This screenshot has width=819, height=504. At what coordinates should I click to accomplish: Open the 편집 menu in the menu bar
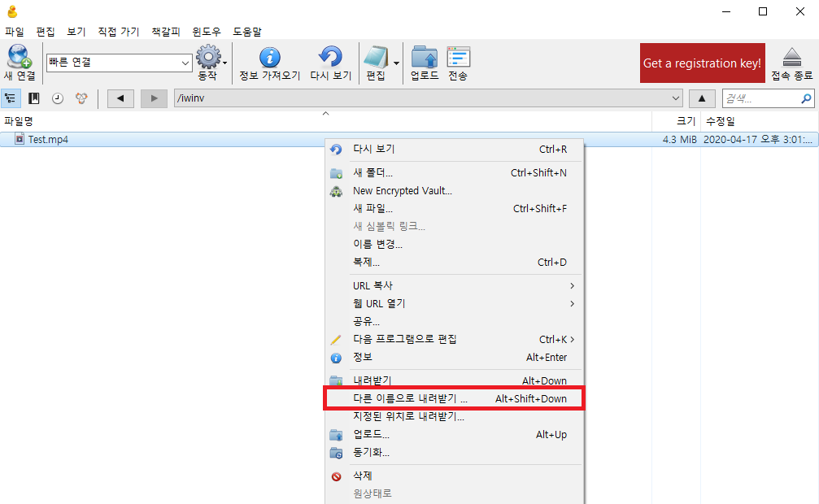[46, 32]
